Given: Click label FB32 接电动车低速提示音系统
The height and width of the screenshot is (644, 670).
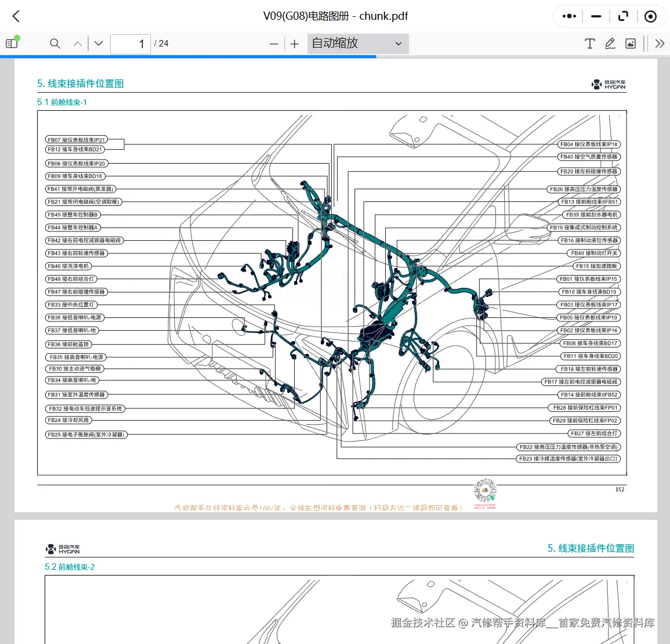Looking at the screenshot, I should pyautogui.click(x=85, y=408).
